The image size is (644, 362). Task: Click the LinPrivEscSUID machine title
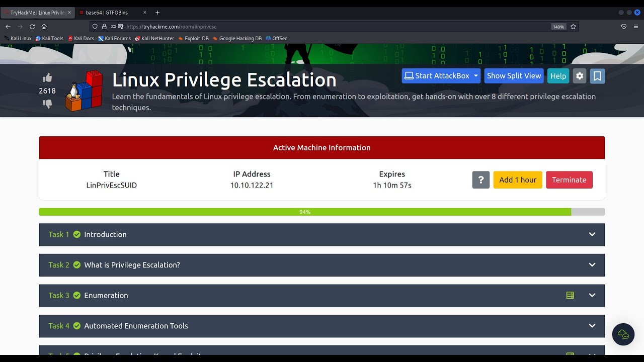pos(112,185)
